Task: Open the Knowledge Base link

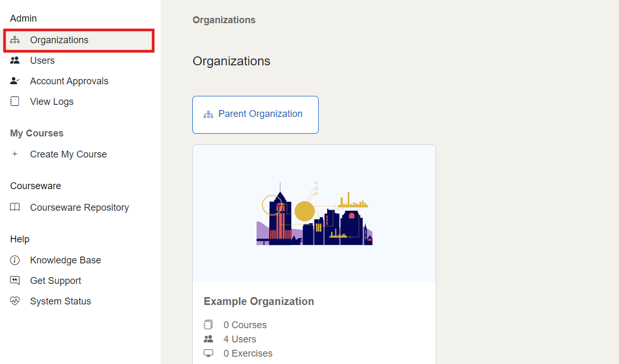Action: pyautogui.click(x=65, y=260)
